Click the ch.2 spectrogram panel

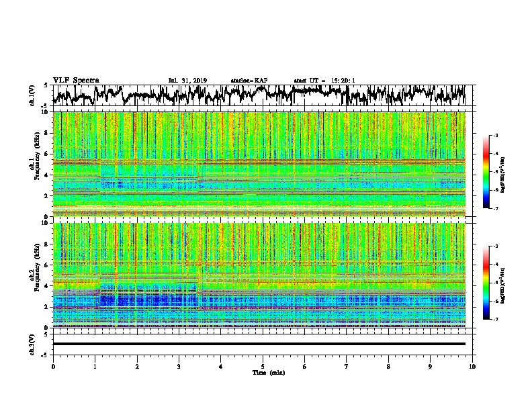click(259, 275)
